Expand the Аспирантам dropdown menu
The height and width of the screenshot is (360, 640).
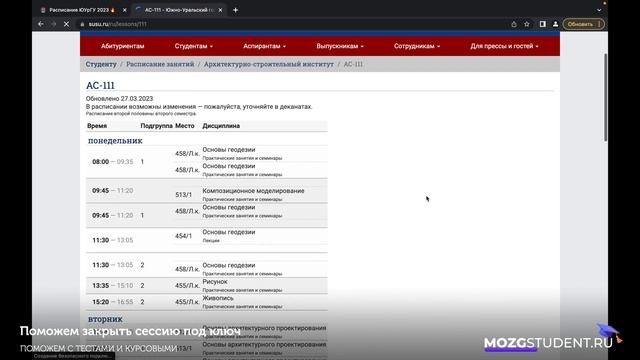[264, 46]
